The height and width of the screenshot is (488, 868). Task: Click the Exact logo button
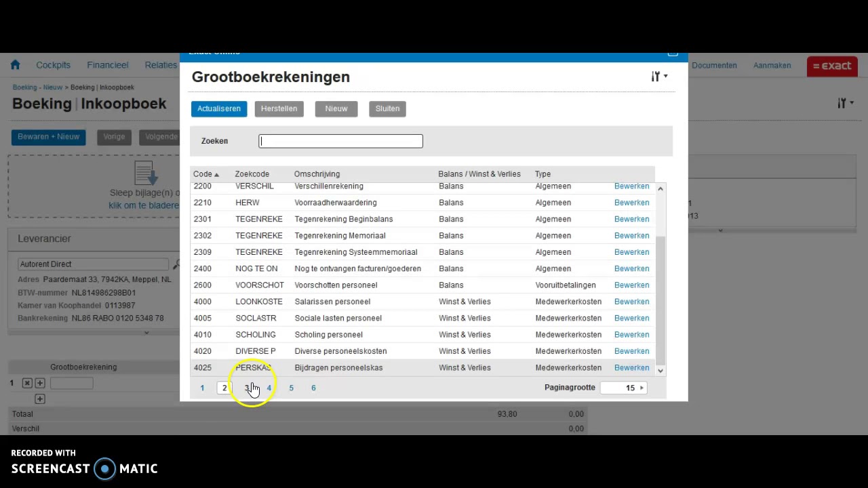tap(832, 66)
